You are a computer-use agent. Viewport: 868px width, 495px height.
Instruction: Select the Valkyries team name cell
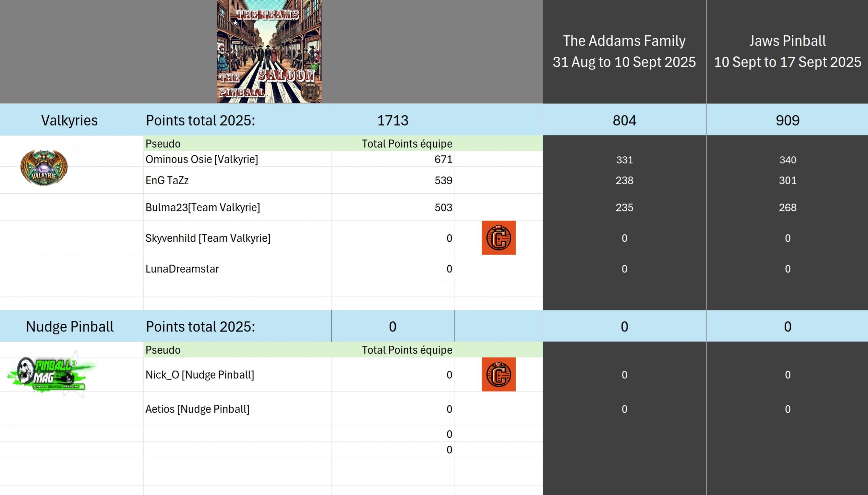click(x=70, y=120)
